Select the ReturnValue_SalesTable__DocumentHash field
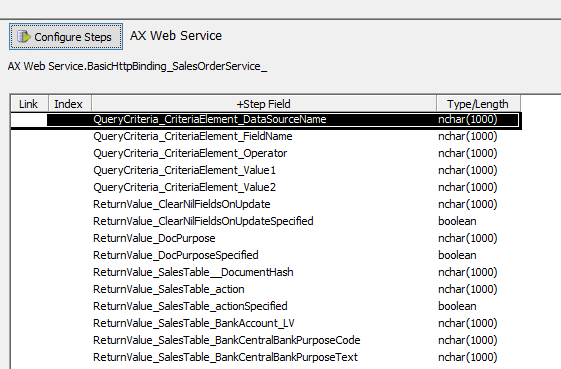Image resolution: width=561 pixels, height=369 pixels. (x=266, y=272)
